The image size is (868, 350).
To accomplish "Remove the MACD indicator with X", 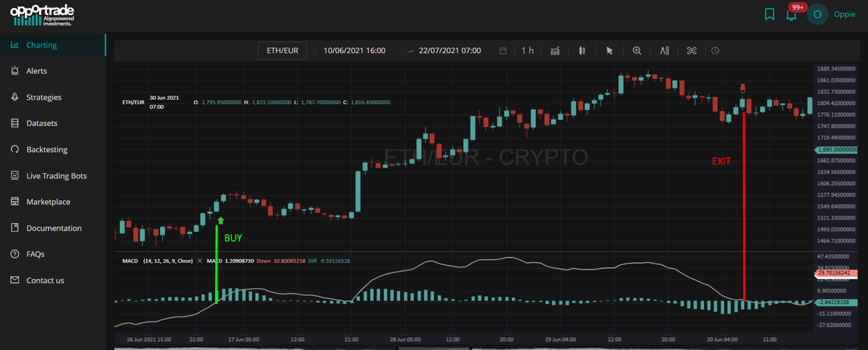I will [199, 261].
